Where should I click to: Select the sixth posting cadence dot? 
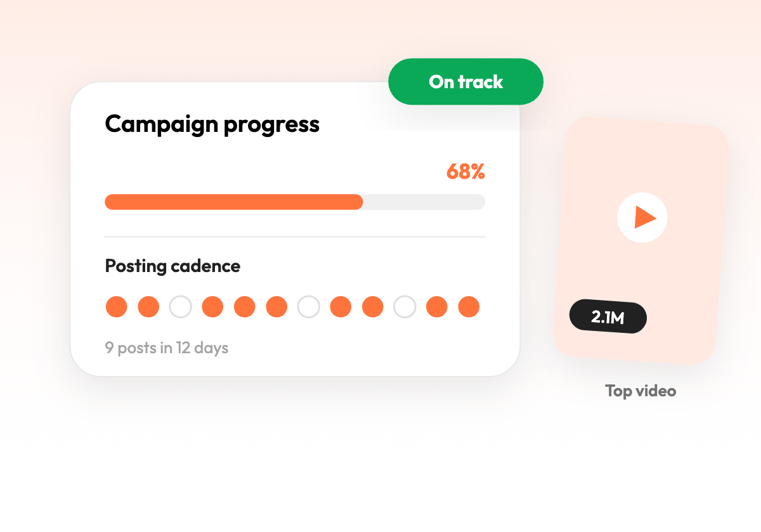click(276, 307)
